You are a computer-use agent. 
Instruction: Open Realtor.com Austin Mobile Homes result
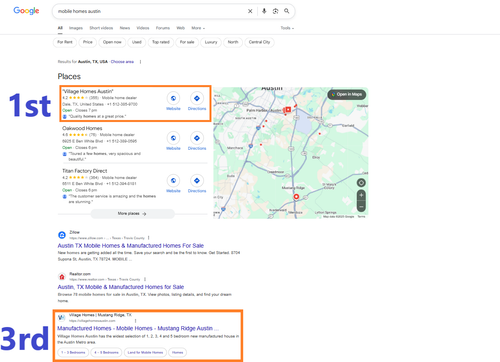pos(121,287)
